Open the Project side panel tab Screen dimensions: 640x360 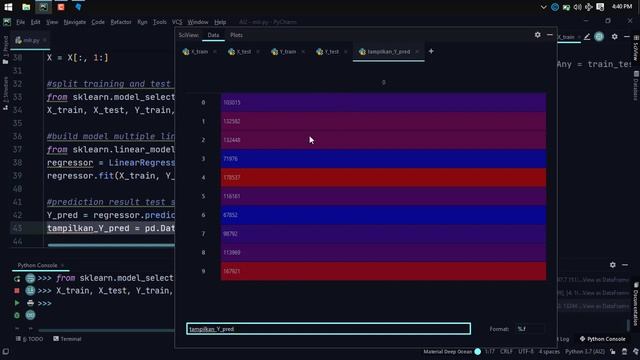[x=5, y=50]
